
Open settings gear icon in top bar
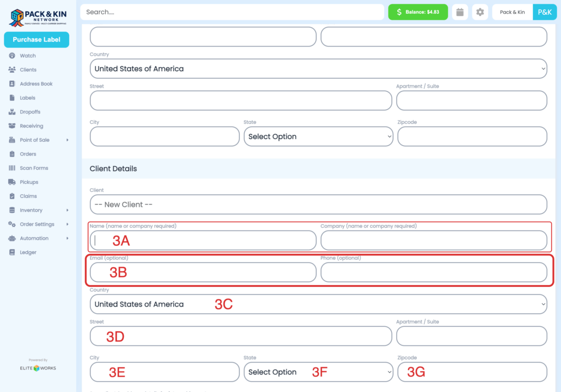[480, 12]
